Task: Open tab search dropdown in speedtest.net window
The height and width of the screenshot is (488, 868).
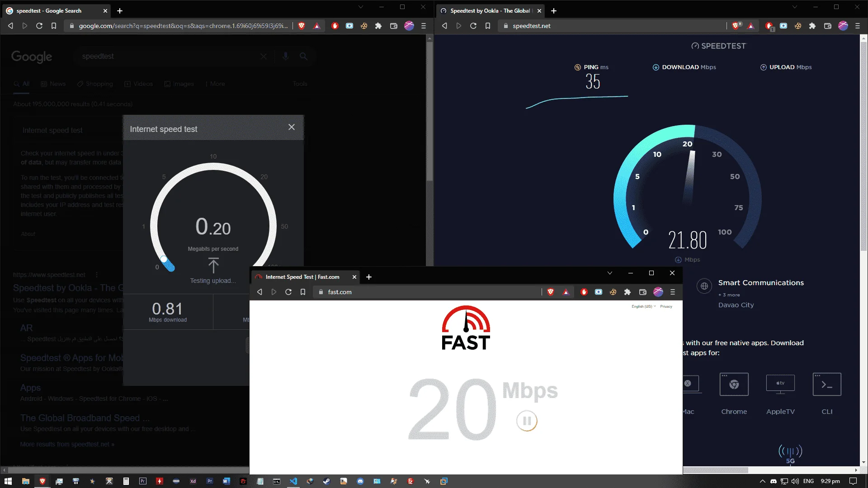Action: click(795, 7)
